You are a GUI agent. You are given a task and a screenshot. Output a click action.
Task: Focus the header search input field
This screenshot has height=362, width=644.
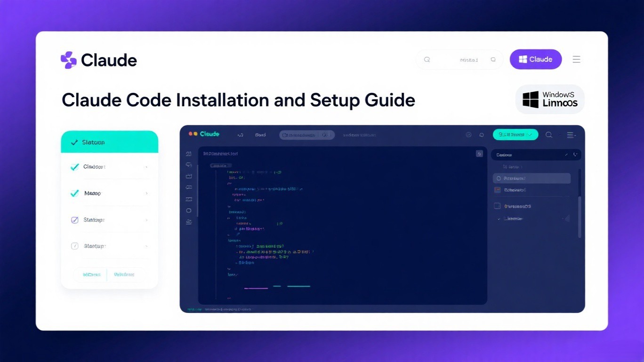point(459,59)
